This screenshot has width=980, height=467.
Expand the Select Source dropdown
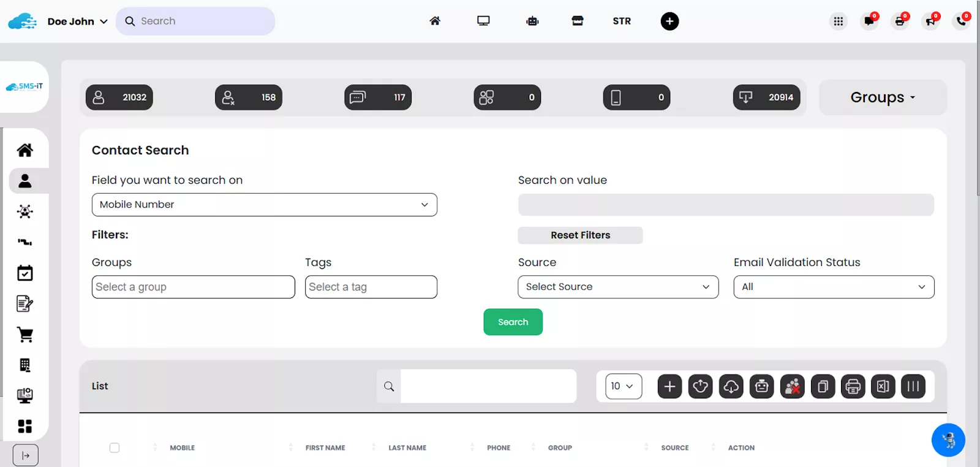point(617,287)
